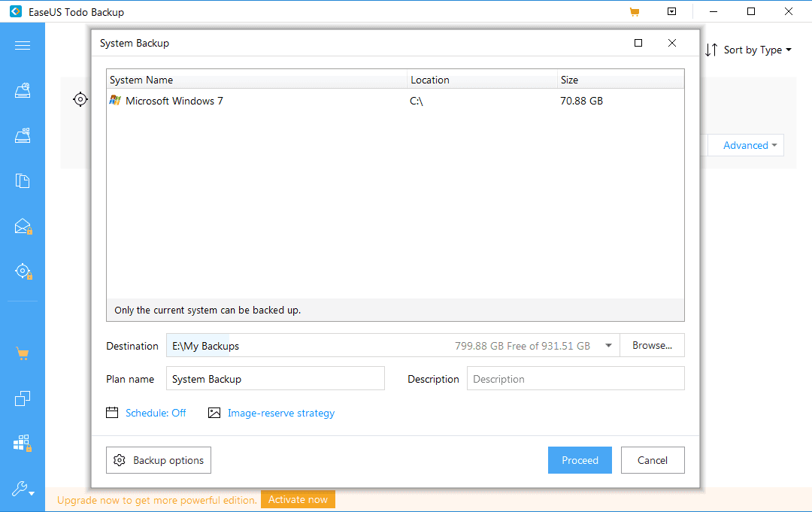Open the Advanced dropdown menu
This screenshot has width=812, height=512.
[750, 146]
